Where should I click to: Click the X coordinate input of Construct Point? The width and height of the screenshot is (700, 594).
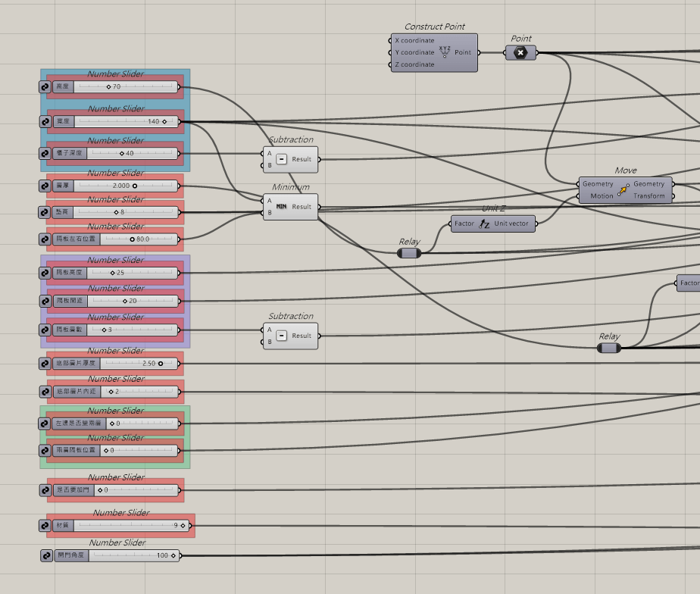tap(414, 40)
